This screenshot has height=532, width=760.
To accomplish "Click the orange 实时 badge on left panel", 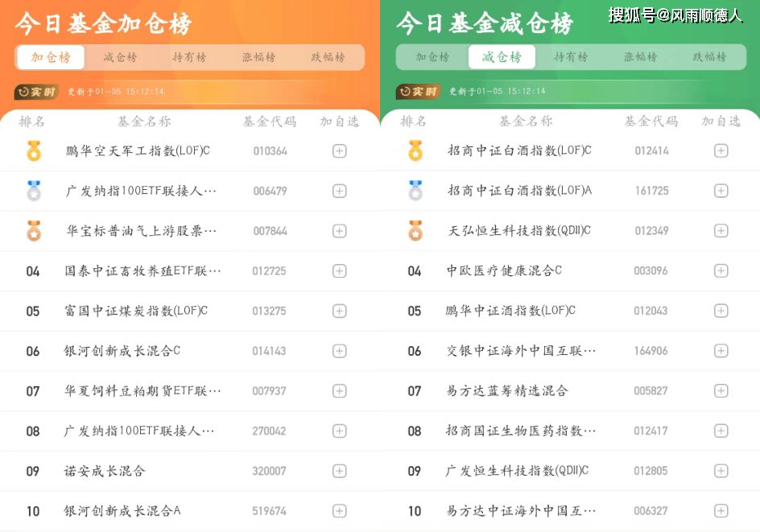I will click(x=36, y=92).
